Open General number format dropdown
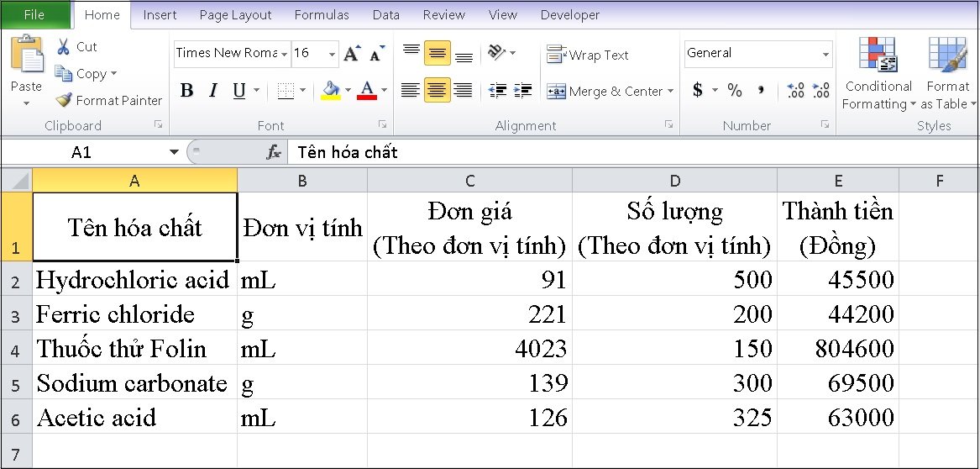This screenshot has width=980, height=469. [x=825, y=54]
